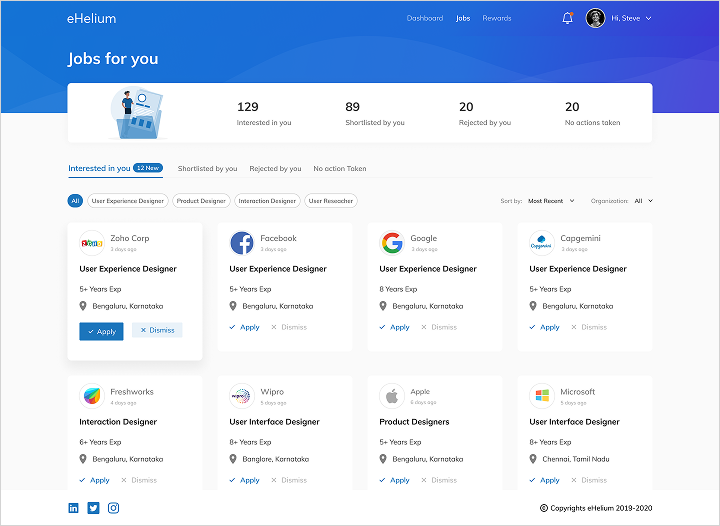
Task: Dismiss the Facebook job
Action: [x=289, y=327]
